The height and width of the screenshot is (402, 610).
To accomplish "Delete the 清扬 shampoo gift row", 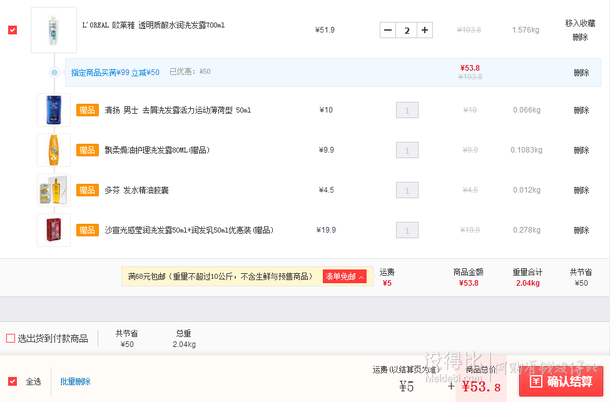I will tap(581, 110).
